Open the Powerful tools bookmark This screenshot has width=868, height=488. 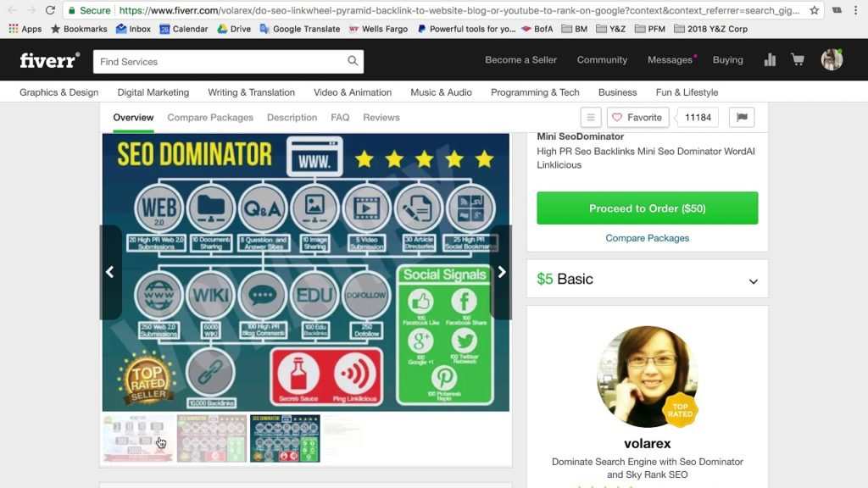[466, 29]
